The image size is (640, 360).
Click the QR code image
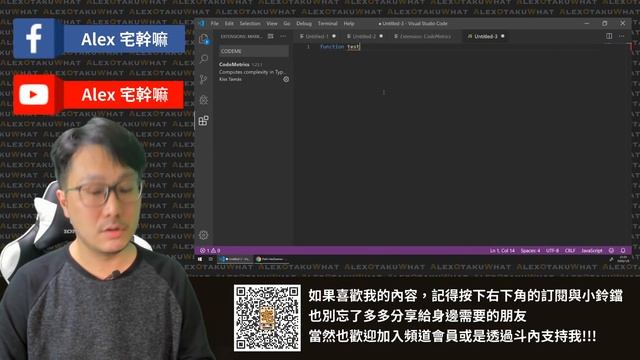(x=267, y=318)
